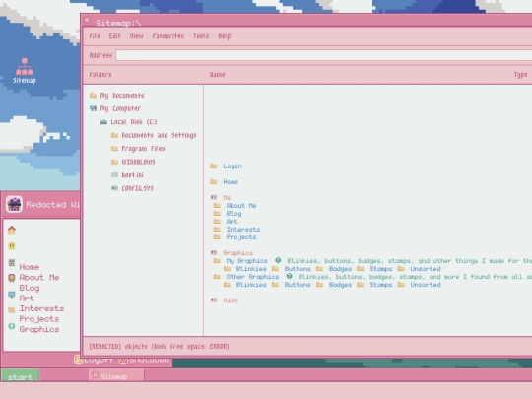This screenshot has height=399, width=532.
Task: Open the View menu
Action: pyautogui.click(x=136, y=36)
